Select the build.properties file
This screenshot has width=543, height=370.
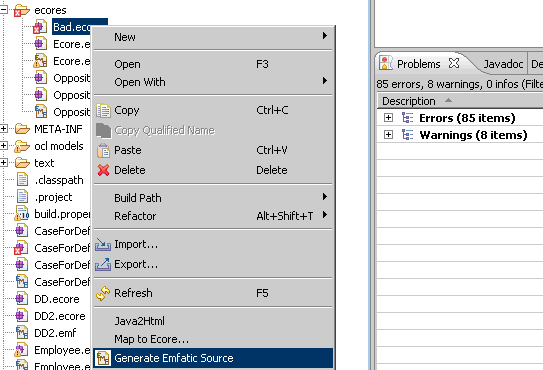coord(62,214)
